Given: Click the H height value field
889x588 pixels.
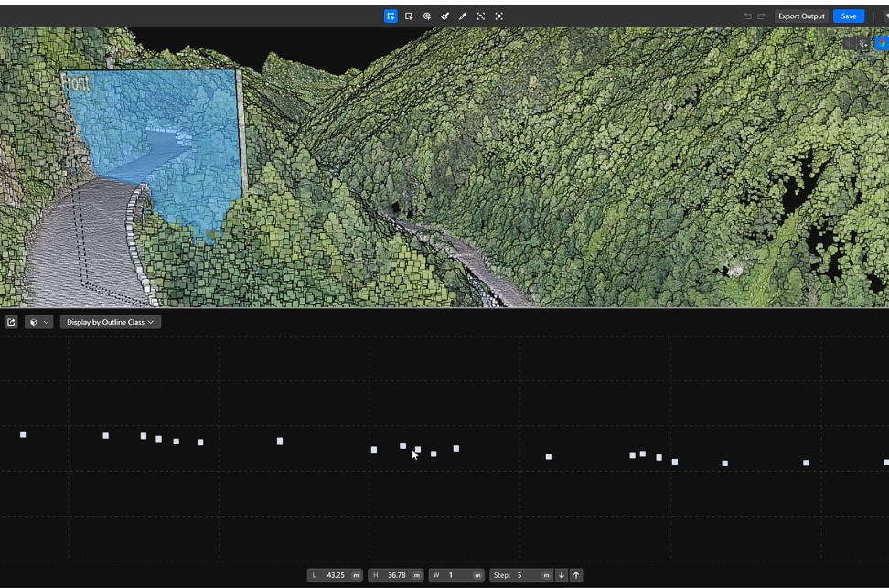Looking at the screenshot, I should point(396,575).
